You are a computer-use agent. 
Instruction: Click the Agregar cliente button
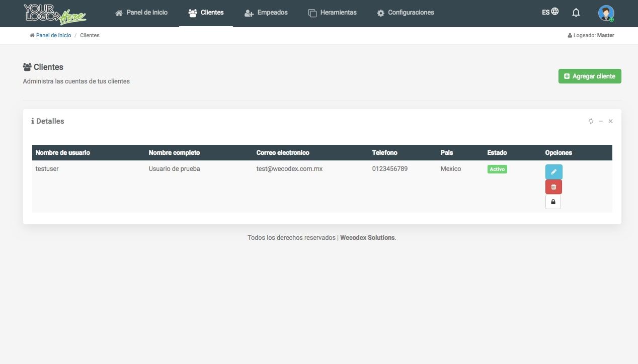590,76
